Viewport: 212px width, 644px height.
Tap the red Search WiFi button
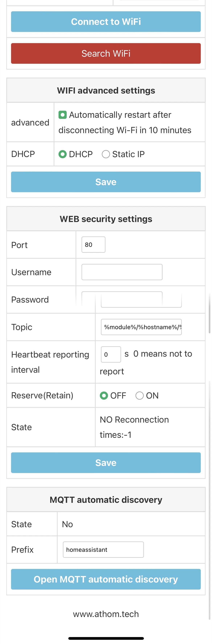pos(106,53)
